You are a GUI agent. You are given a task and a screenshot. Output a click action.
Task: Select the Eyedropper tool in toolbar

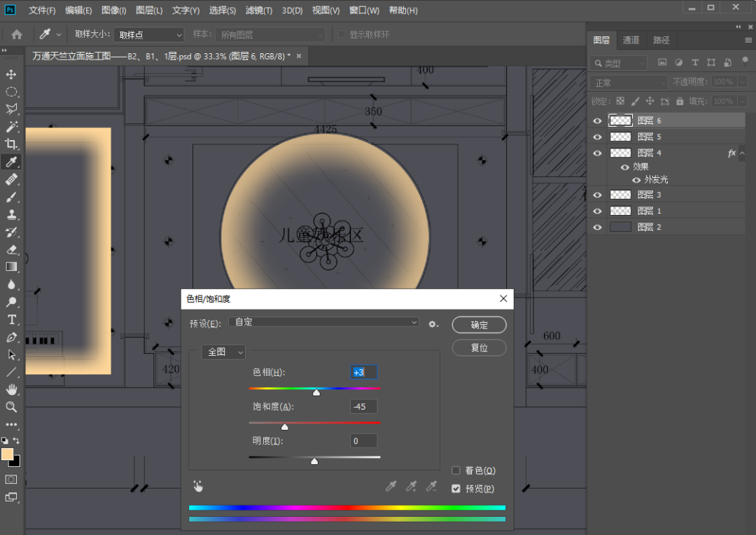[11, 162]
